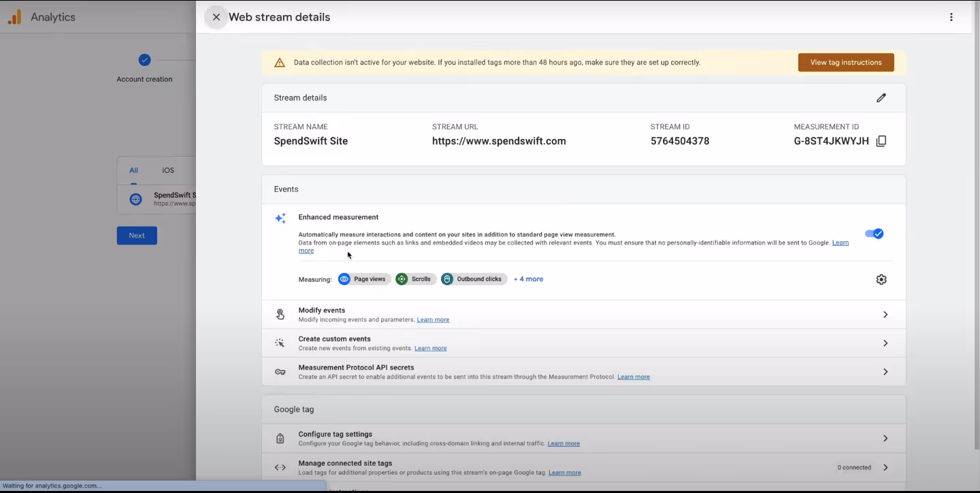The height and width of the screenshot is (493, 980).
Task: Open Learn more under Create custom events
Action: [x=431, y=349]
